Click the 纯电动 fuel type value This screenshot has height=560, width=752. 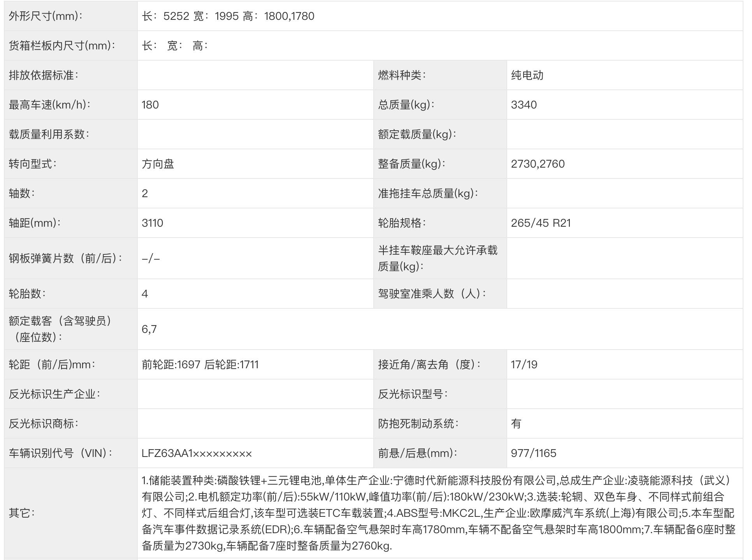[x=527, y=75]
